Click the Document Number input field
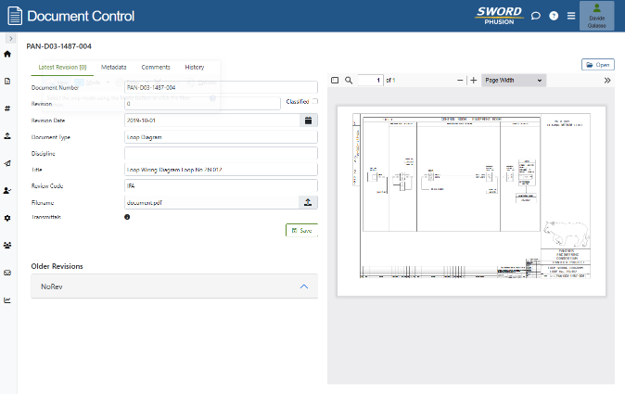The height and width of the screenshot is (394, 625). (221, 87)
